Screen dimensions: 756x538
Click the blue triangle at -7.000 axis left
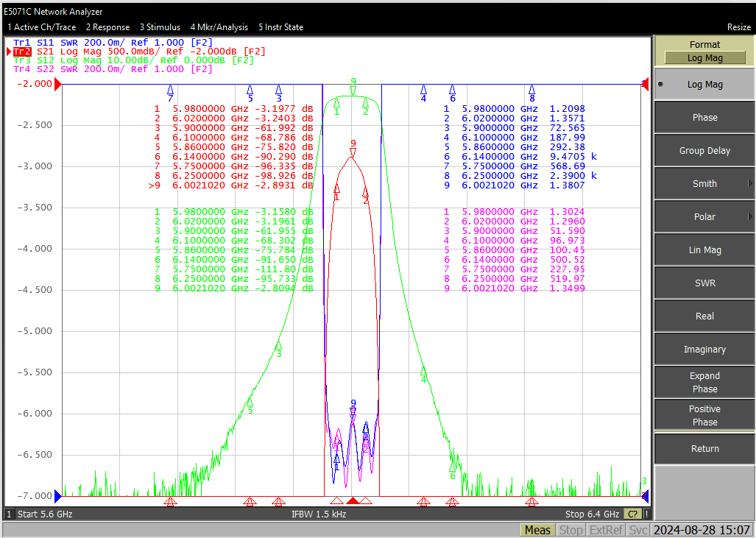58,495
